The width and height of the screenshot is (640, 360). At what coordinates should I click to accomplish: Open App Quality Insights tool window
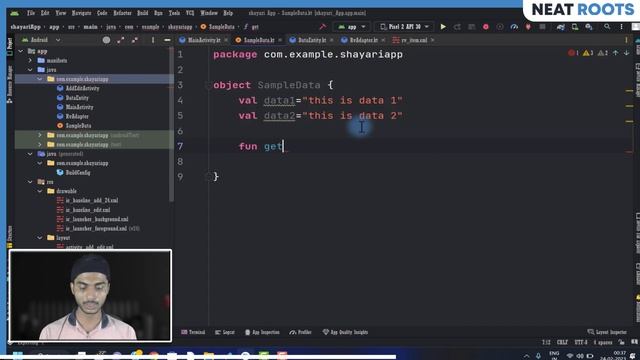pos(345,332)
